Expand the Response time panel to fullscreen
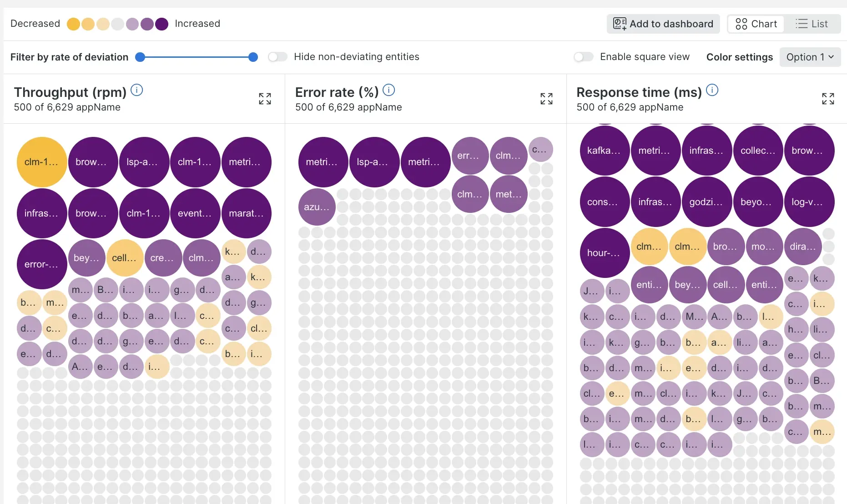The height and width of the screenshot is (504, 847). coord(828,99)
